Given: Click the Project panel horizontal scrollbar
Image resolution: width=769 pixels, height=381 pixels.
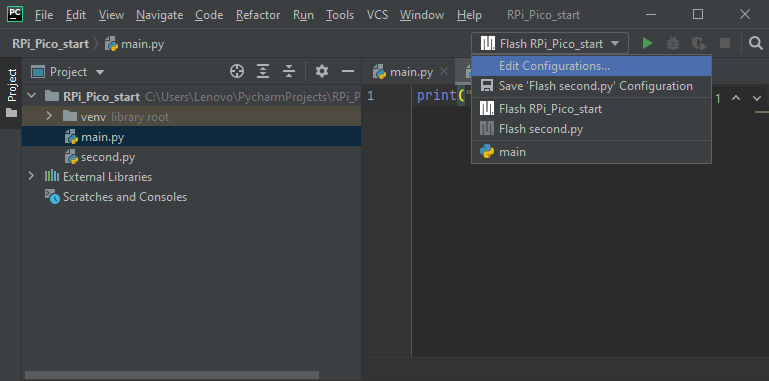Looking at the screenshot, I should point(172,375).
